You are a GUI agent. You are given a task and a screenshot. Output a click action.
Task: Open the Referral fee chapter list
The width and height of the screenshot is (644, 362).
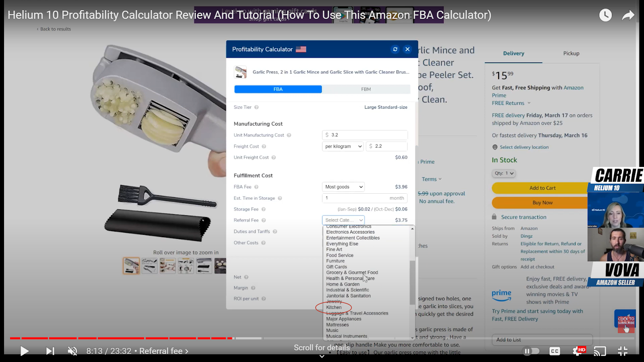click(164, 351)
